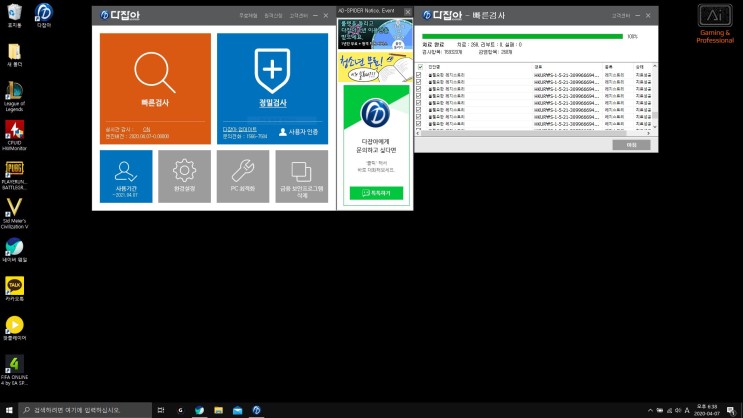Start the 빠른검사 quick scan magnifier tile
The width and height of the screenshot is (743, 418).
(155, 88)
